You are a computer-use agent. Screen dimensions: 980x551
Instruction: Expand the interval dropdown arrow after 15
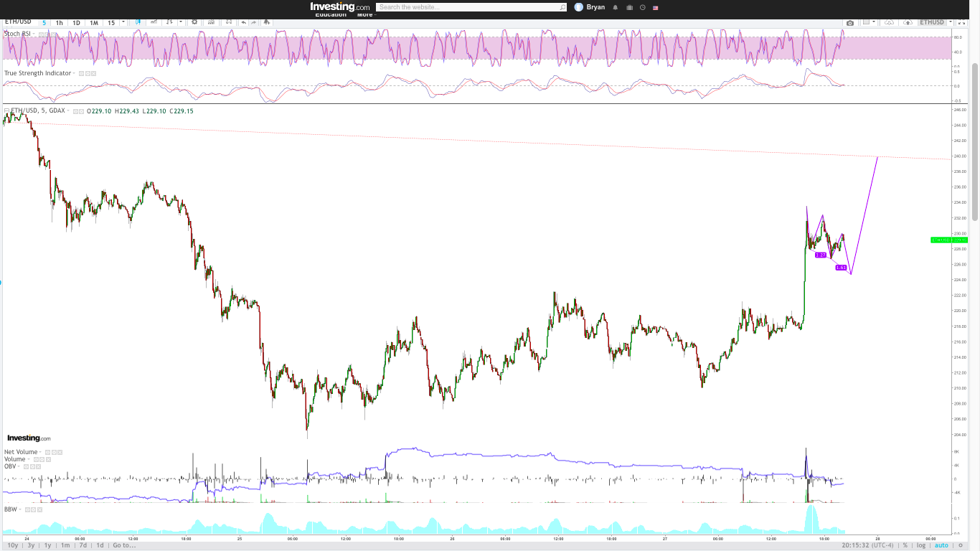(123, 22)
